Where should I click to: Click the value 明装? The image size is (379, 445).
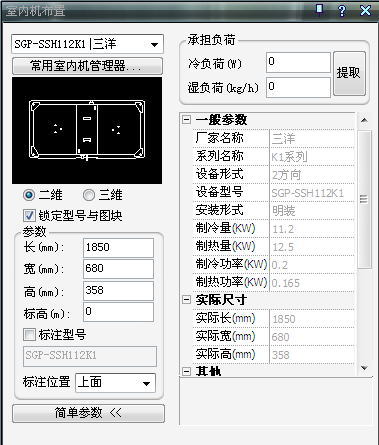click(284, 211)
